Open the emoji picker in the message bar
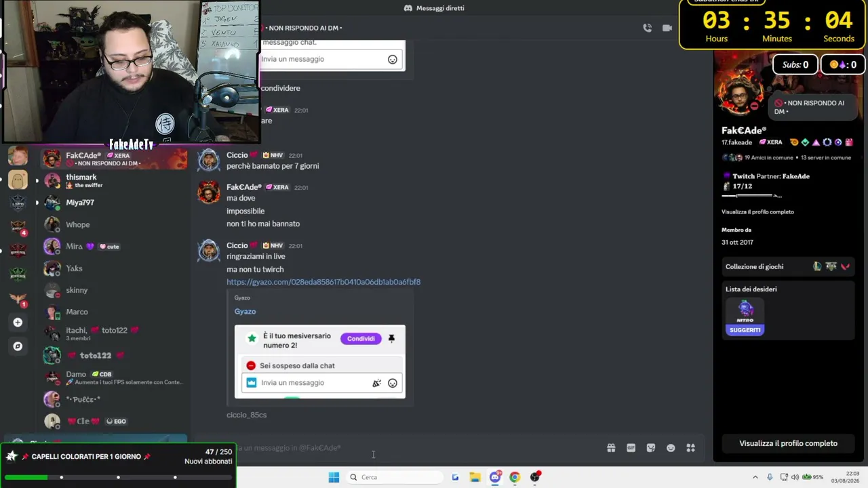 coord(671,448)
